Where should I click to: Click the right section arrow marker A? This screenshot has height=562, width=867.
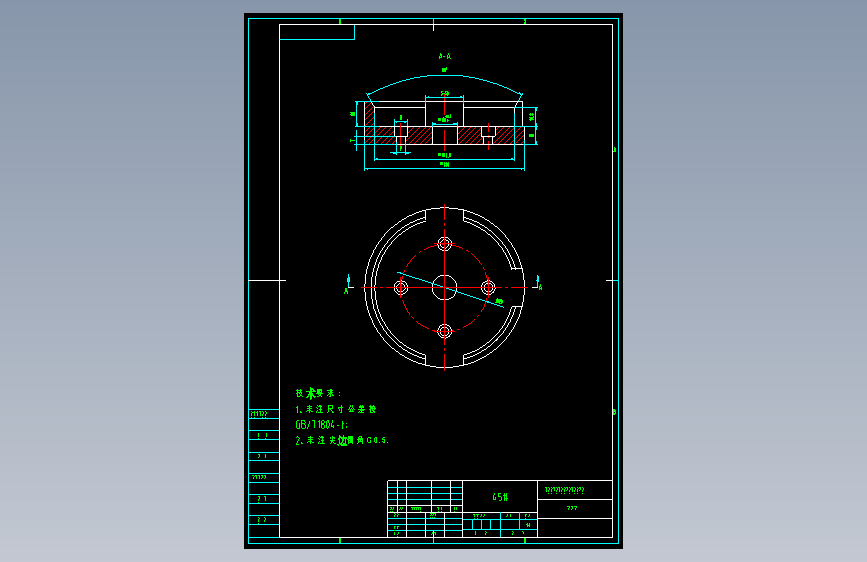(x=539, y=283)
